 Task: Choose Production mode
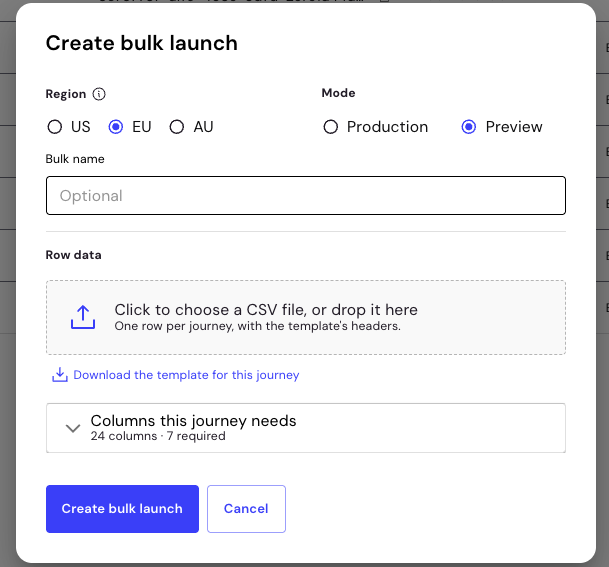tap(331, 127)
